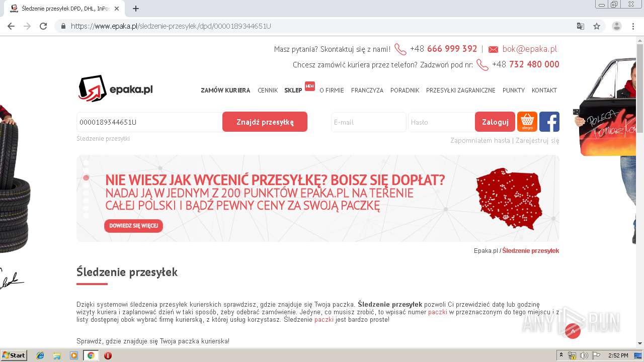Go back with the browser back arrow

click(11, 26)
